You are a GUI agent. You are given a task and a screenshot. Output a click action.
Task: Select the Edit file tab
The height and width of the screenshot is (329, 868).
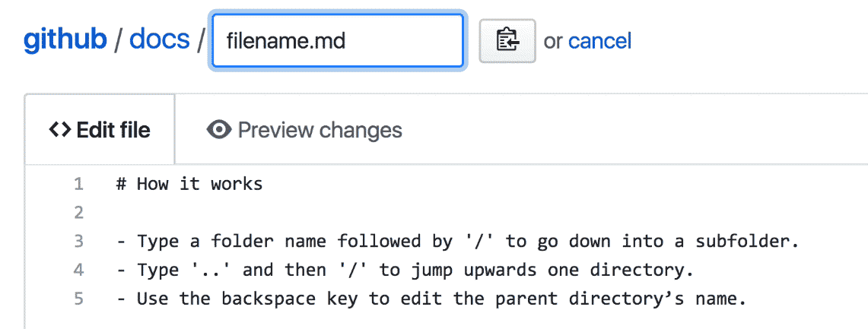(100, 130)
